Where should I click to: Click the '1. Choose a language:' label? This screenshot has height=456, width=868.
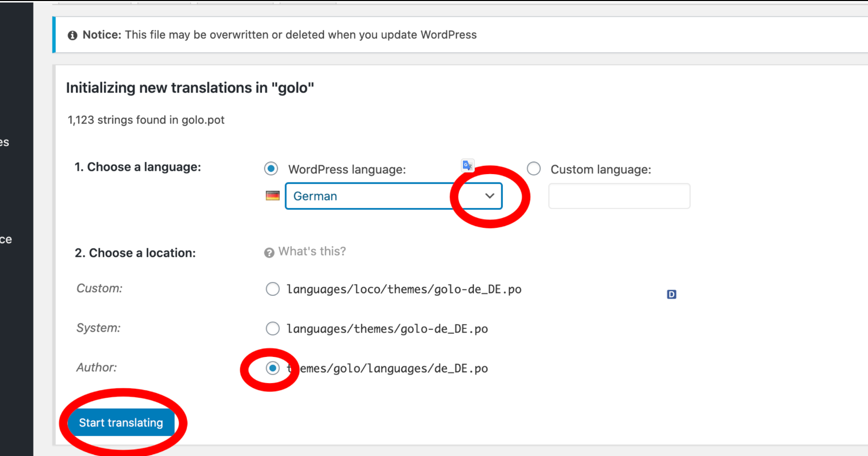(138, 167)
